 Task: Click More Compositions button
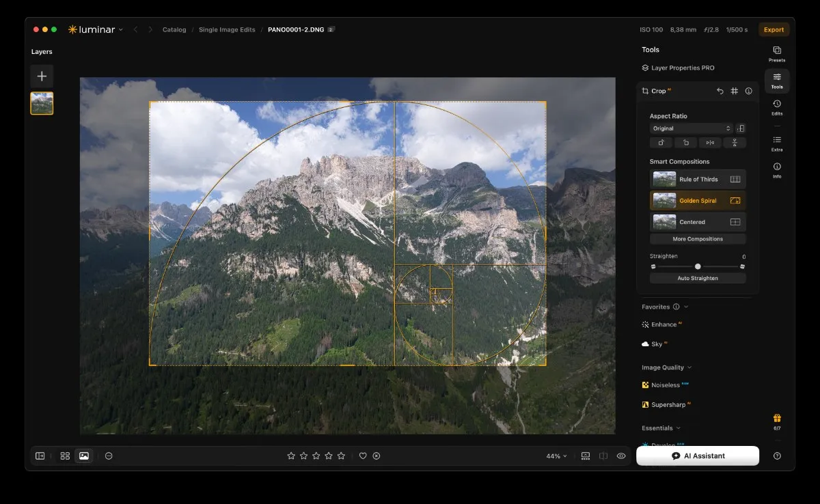point(698,239)
